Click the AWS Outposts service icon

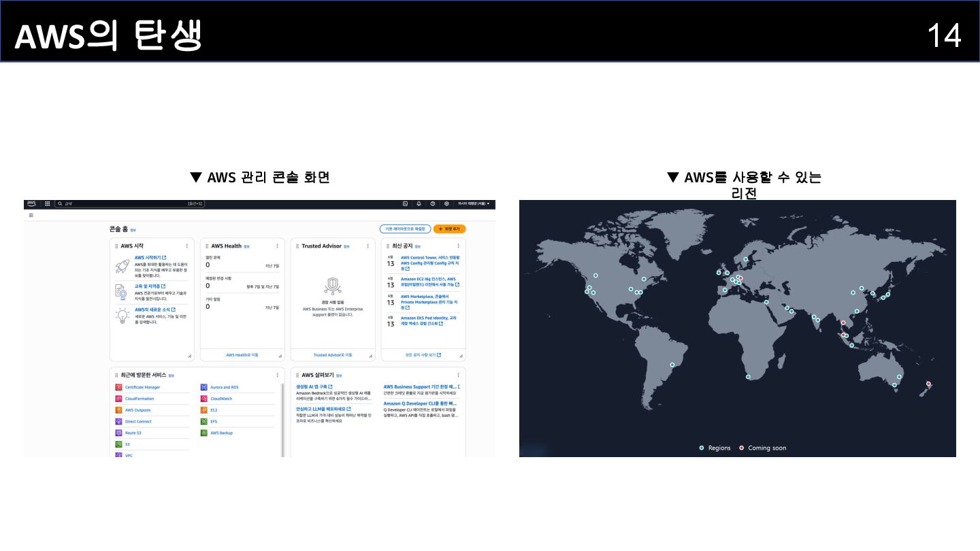pyautogui.click(x=118, y=410)
